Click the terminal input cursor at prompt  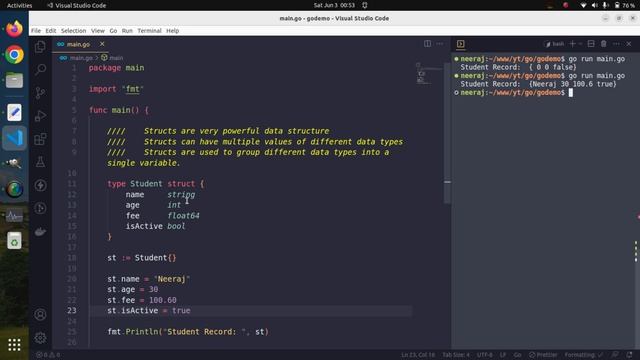coord(571,93)
